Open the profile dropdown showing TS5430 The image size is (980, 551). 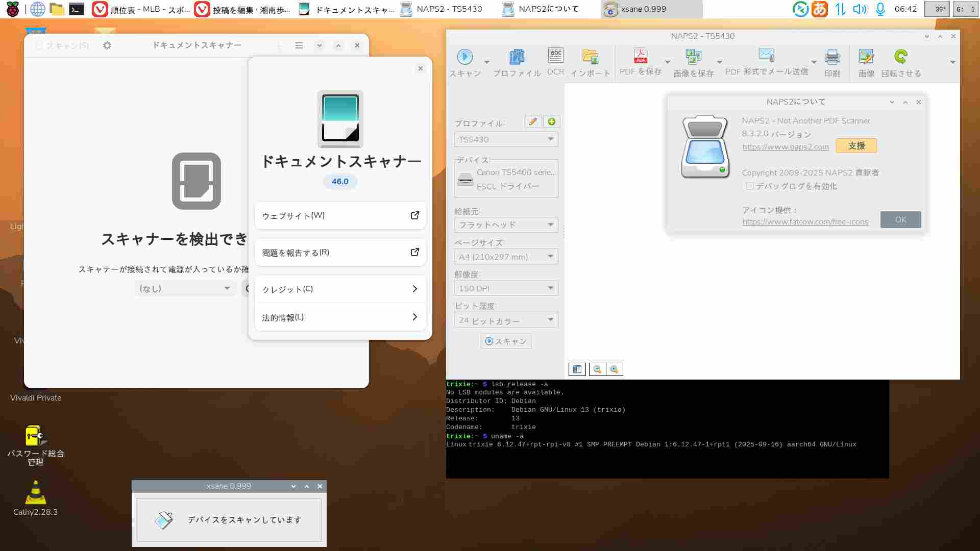(x=506, y=139)
